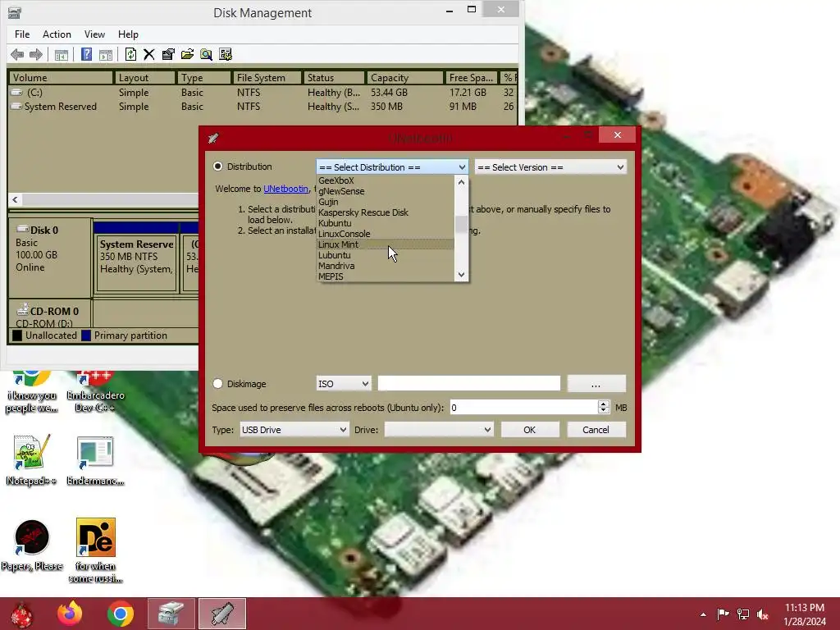Open Action menu in Disk Management

(57, 34)
